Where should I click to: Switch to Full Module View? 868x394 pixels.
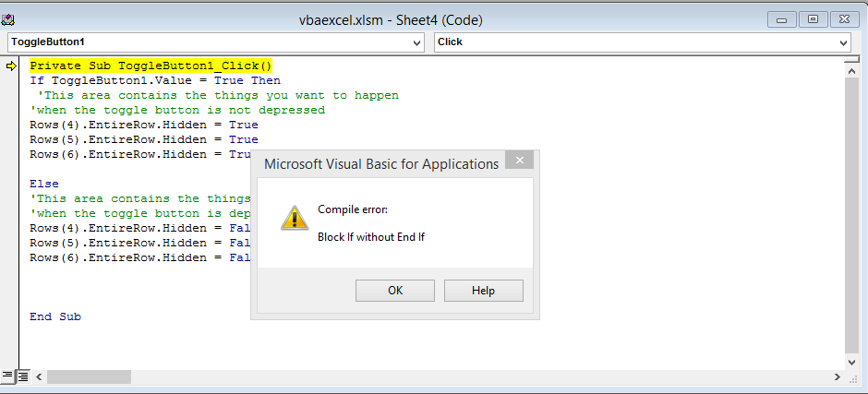click(23, 376)
